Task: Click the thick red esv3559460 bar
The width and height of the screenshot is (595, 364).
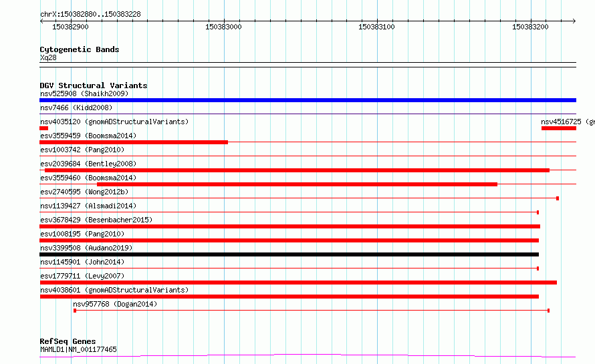Action: click(x=297, y=184)
